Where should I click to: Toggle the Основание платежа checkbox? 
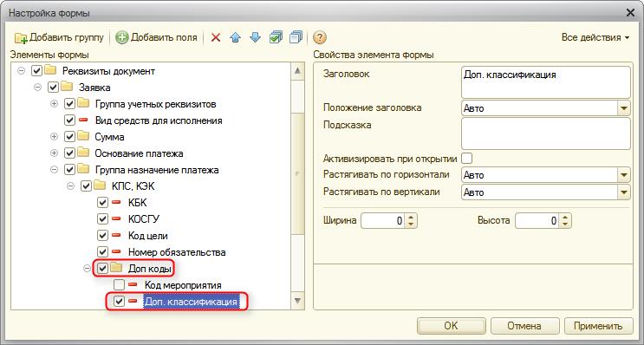coord(69,153)
